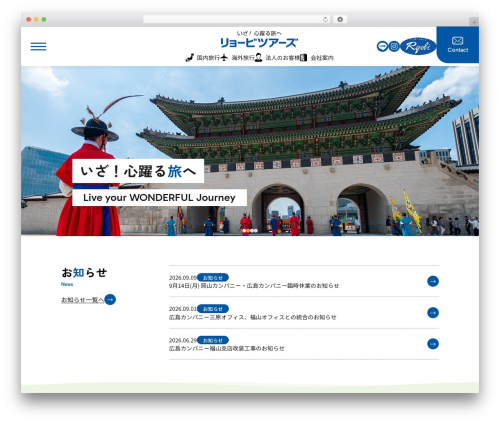The image size is (500, 423).
Task: Click the いざ！心躍る旅へ tagline above logo
Action: click(259, 33)
